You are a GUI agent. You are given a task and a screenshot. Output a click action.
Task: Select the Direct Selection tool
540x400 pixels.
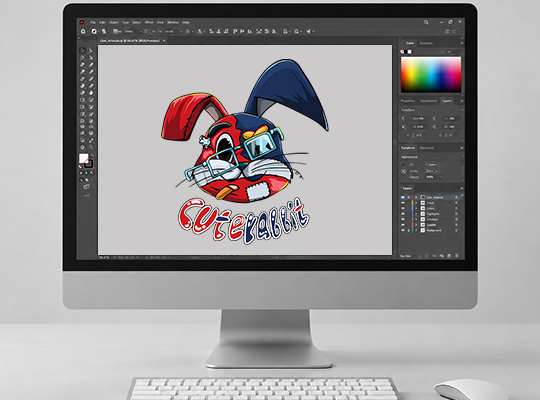(91, 51)
